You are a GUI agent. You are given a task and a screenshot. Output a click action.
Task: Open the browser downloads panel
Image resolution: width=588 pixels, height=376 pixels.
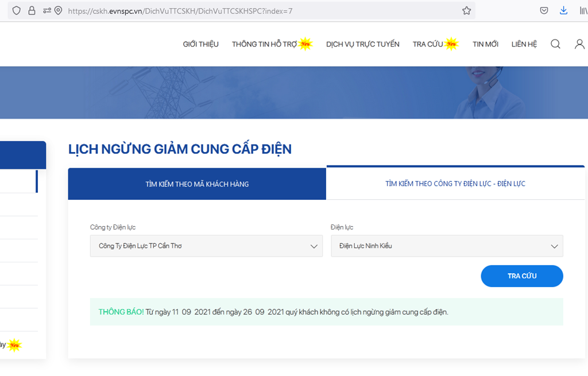[563, 10]
